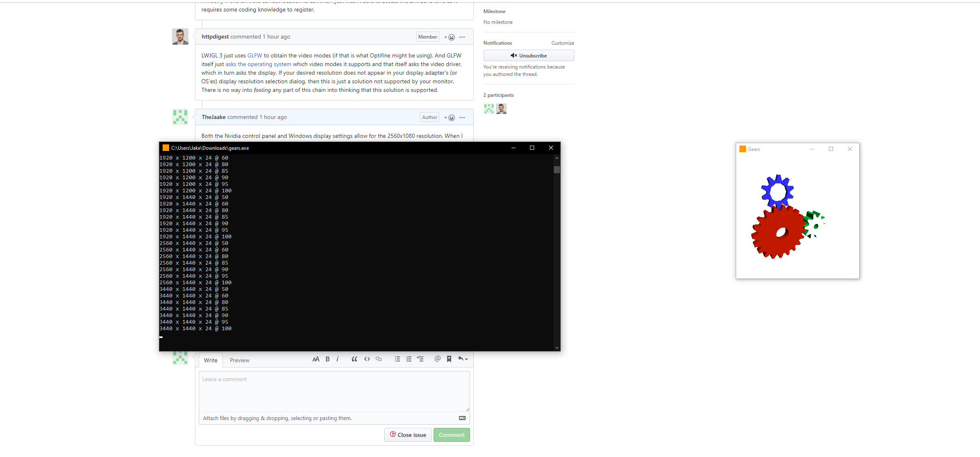The width and height of the screenshot is (980, 457).
Task: Switch to the Preview tab
Action: (x=239, y=360)
